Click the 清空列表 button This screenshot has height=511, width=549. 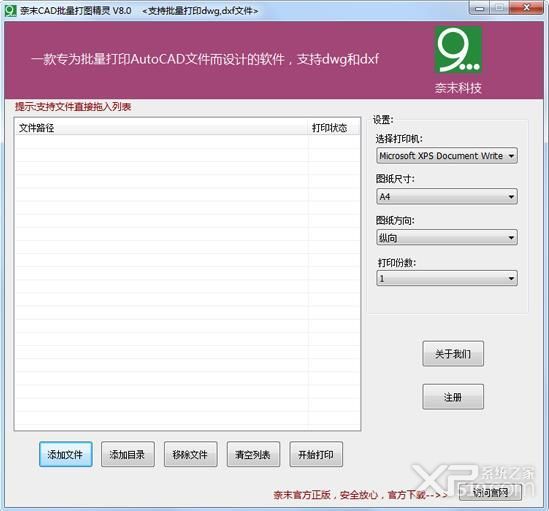(x=253, y=455)
